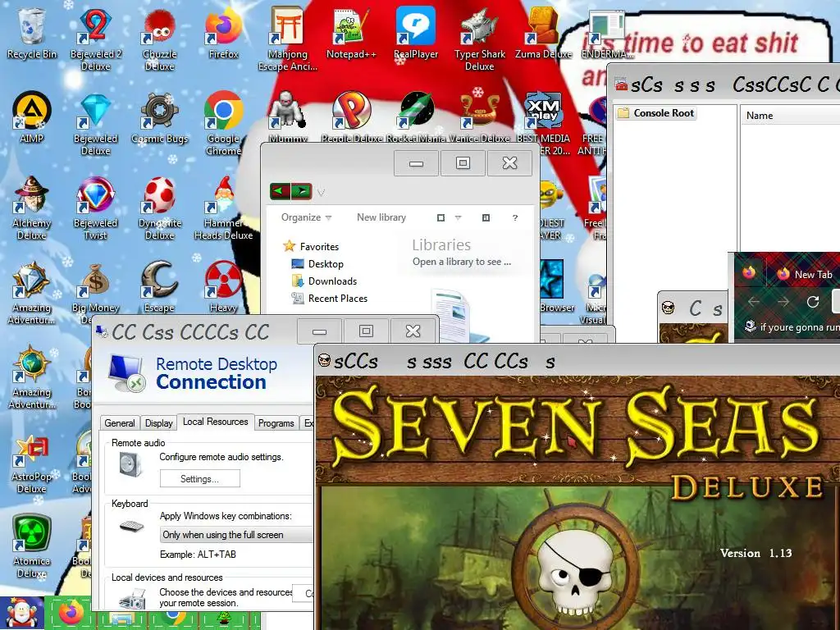Viewport: 840px width, 630px height.
Task: Launch Firefox from the desktop icon
Action: click(x=223, y=33)
